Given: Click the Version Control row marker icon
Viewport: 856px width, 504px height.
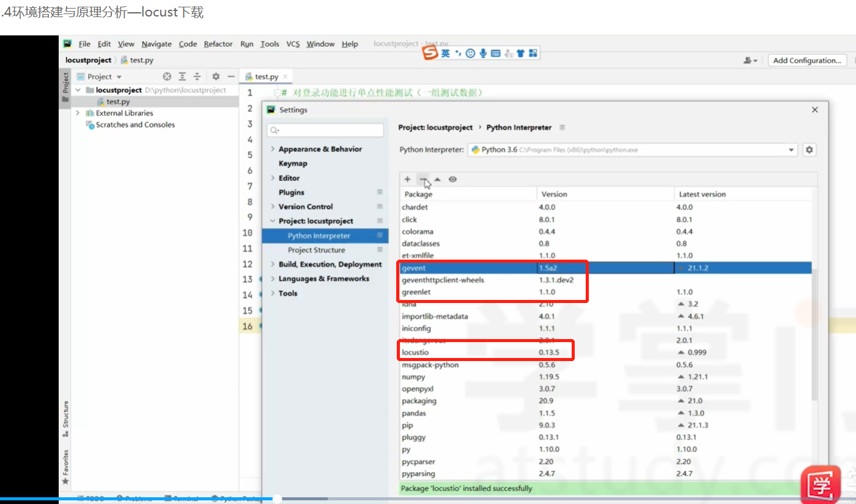Looking at the screenshot, I should [x=380, y=206].
